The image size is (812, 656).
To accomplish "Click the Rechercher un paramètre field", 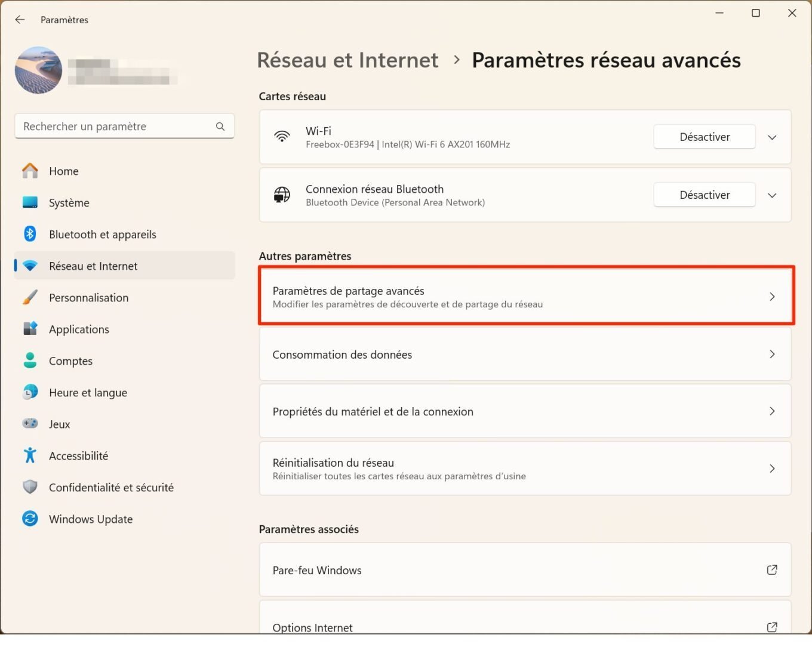I will click(125, 127).
